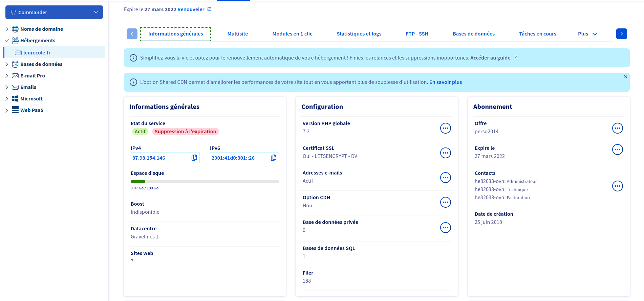Image resolution: width=644 pixels, height=301 pixels.
Task: Collapse the Hébergements tree section
Action: pos(7,41)
